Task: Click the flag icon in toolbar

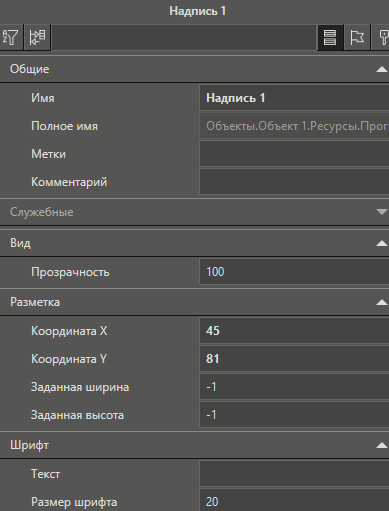Action: (x=357, y=37)
